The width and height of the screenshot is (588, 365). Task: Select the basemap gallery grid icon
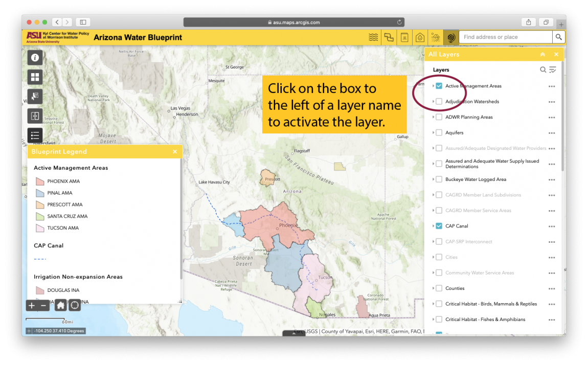pyautogui.click(x=34, y=77)
